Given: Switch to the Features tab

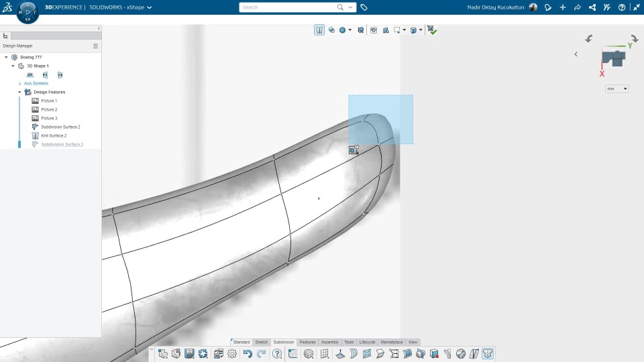Looking at the screenshot, I should (x=308, y=342).
